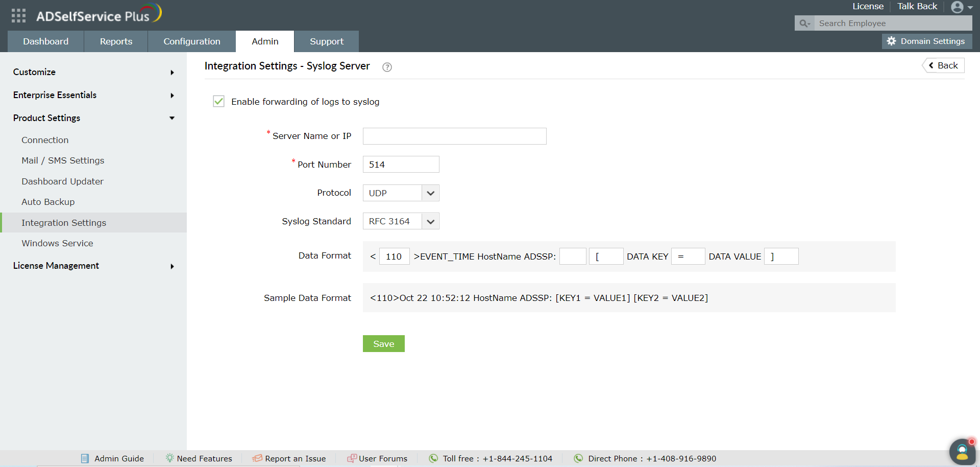Click the Report an Issue icon
Image resolution: width=980 pixels, height=467 pixels.
256,458
